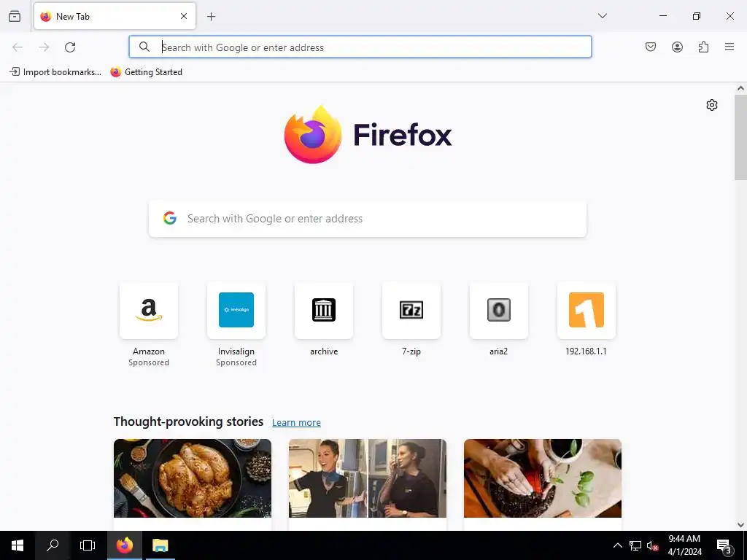This screenshot has width=747, height=560.
Task: Go forward one page
Action: pyautogui.click(x=44, y=47)
